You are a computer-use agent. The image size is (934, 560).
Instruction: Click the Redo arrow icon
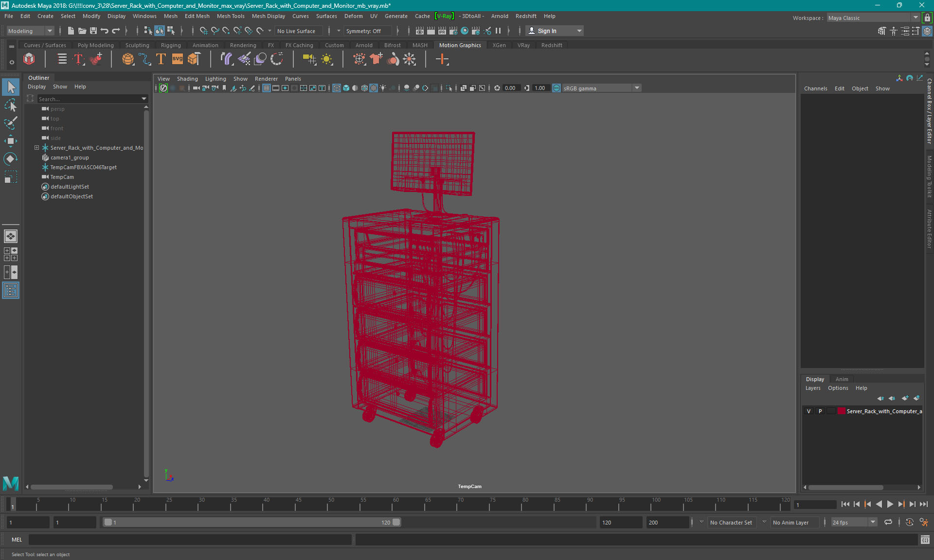click(x=116, y=31)
